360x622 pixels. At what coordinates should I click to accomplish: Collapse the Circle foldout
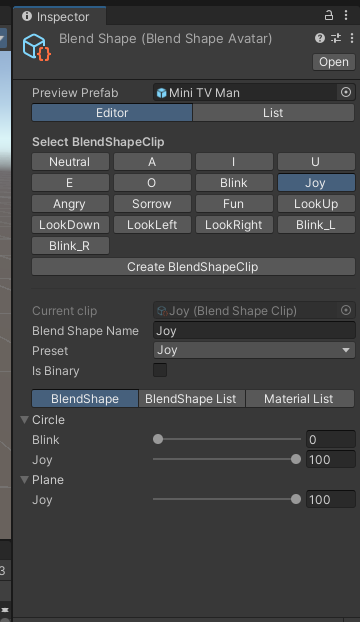click(x=25, y=420)
